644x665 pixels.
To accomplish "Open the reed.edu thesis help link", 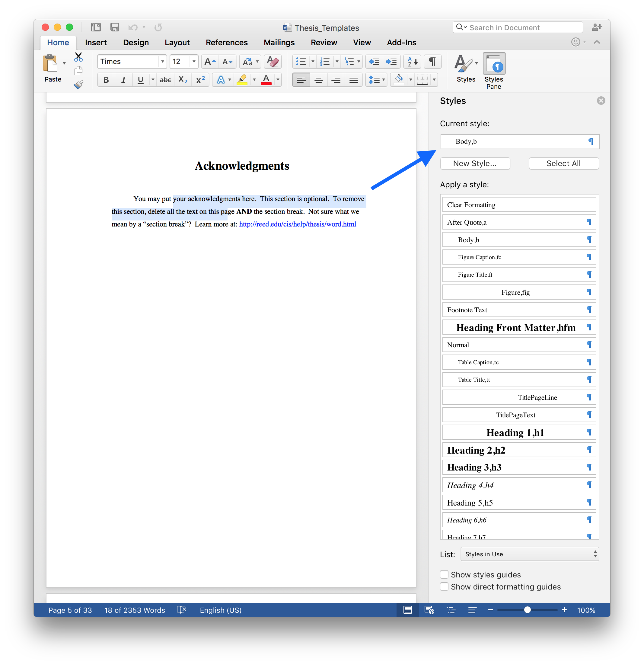I will (x=298, y=224).
